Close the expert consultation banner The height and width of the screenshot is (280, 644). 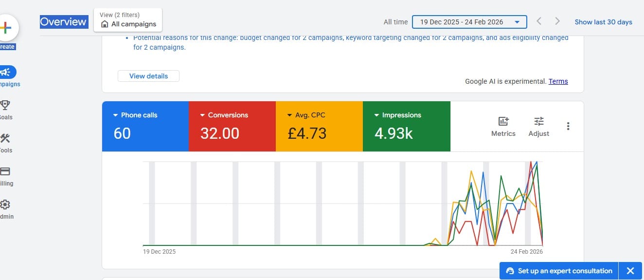tap(630, 271)
